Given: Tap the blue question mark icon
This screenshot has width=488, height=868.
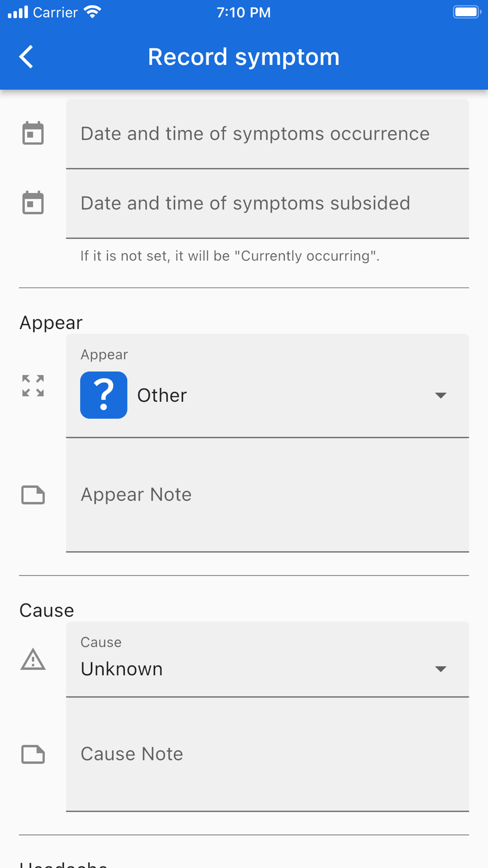Looking at the screenshot, I should tap(104, 395).
